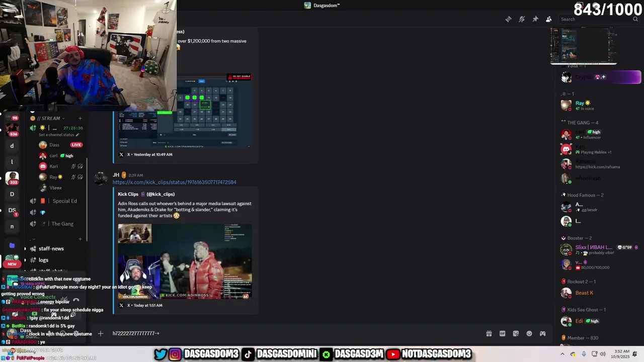Open the Kick Clips (@kick_clips) embed title
This screenshot has height=362, width=644.
146,194
